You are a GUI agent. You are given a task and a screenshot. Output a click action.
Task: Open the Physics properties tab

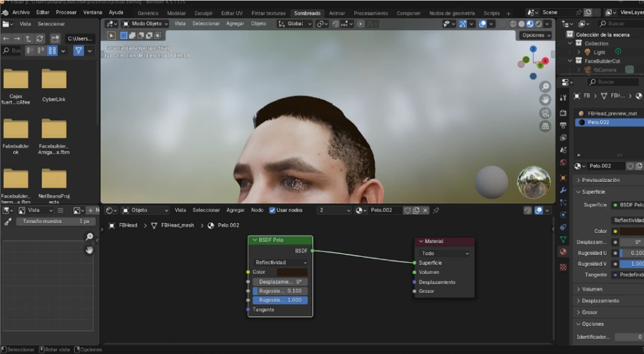pyautogui.click(x=563, y=215)
